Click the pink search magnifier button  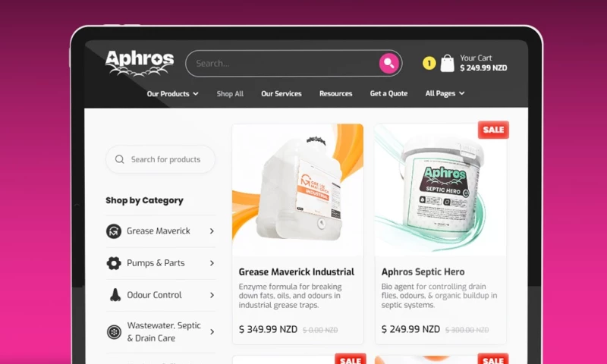[x=388, y=64]
